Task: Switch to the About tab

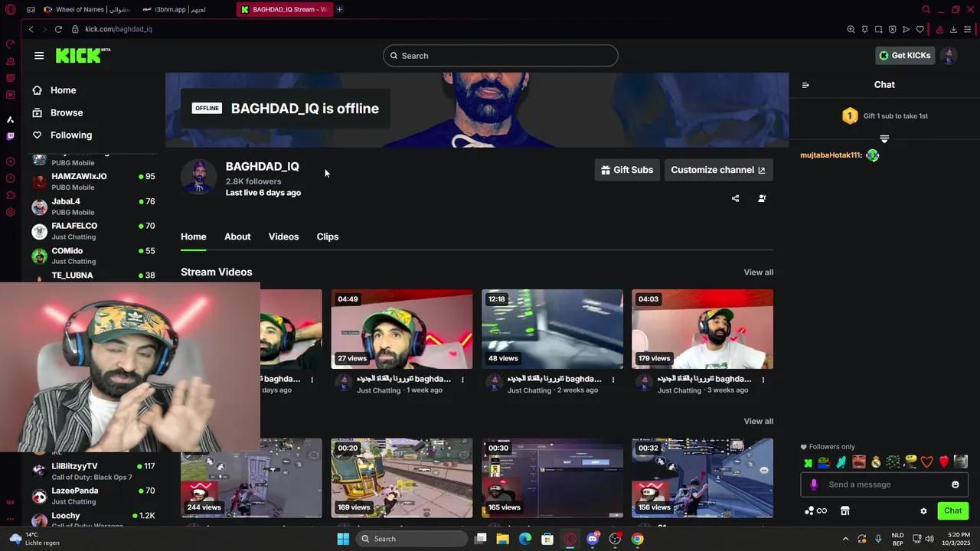Action: coord(237,236)
